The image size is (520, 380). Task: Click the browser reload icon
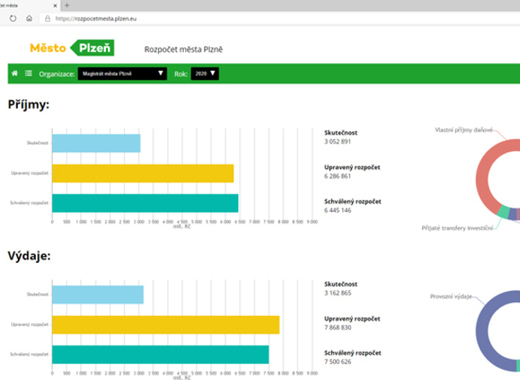13,18
